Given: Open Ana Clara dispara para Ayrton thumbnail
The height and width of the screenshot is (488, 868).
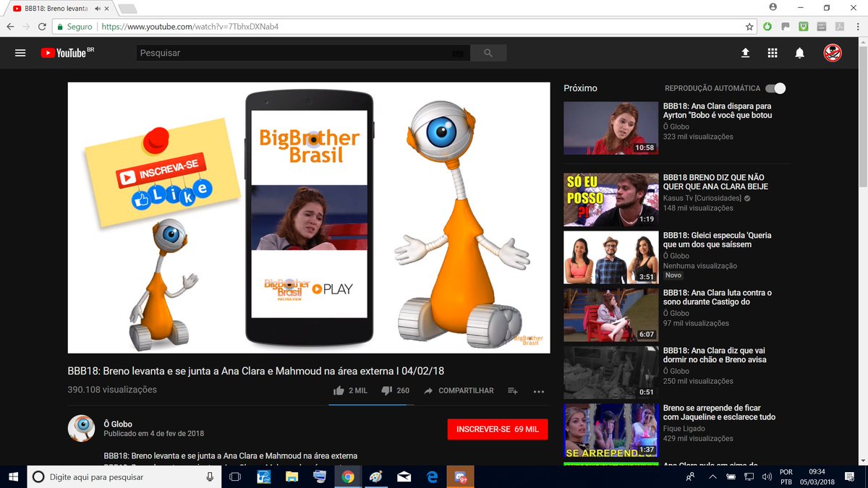Looking at the screenshot, I should click(610, 128).
